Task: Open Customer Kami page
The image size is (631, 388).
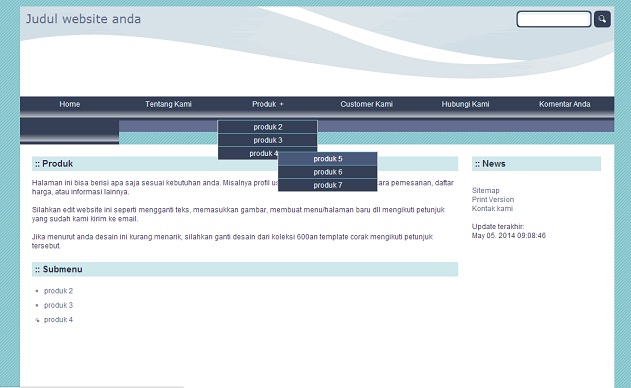Action: click(366, 104)
